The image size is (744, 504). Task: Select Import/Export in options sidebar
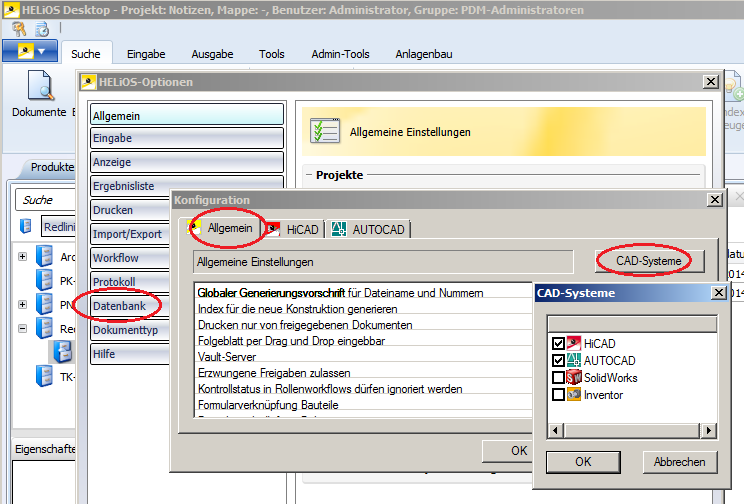(x=130, y=234)
